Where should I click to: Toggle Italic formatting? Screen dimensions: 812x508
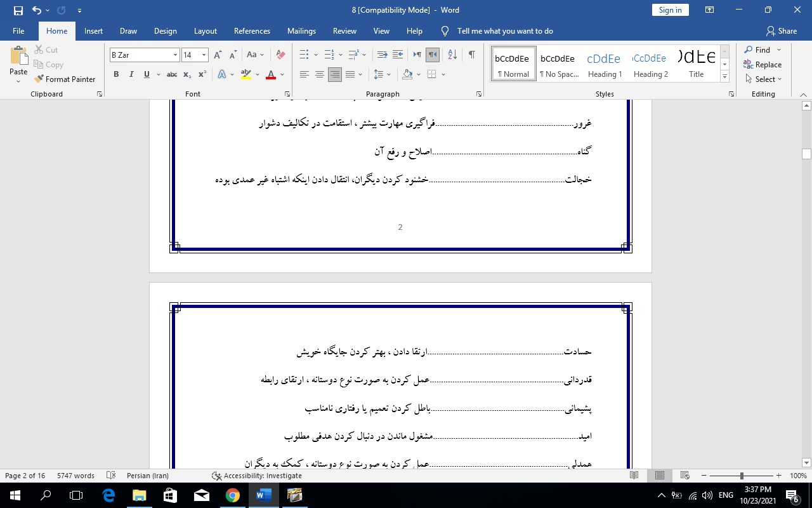(131, 75)
